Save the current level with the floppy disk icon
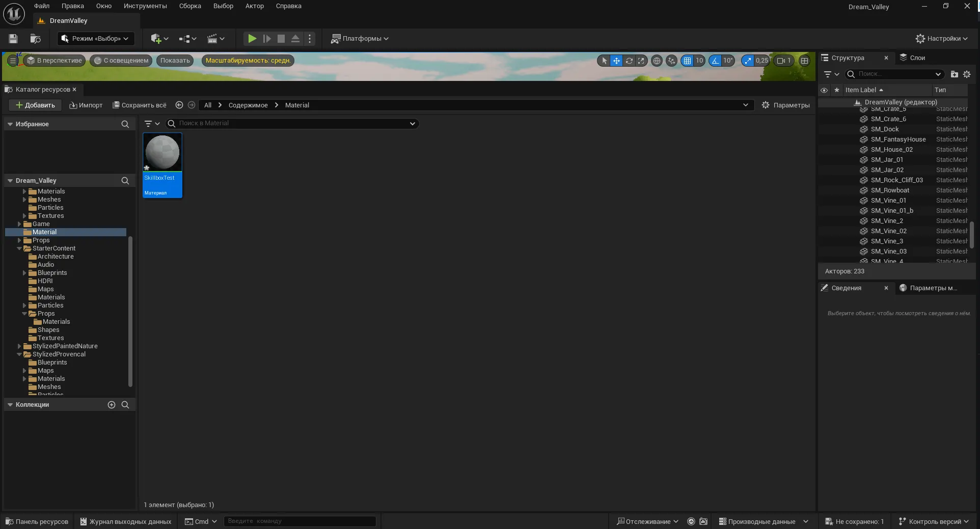 coord(13,39)
